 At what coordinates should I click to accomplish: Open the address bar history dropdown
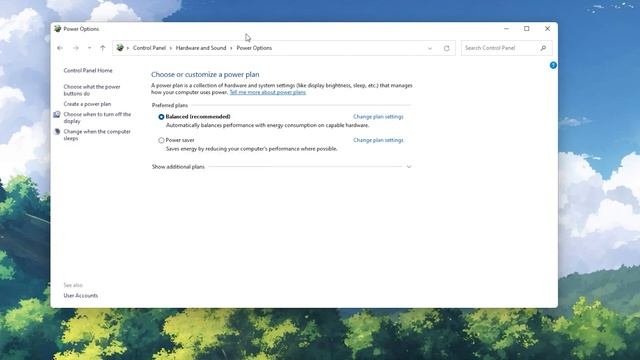coord(430,48)
